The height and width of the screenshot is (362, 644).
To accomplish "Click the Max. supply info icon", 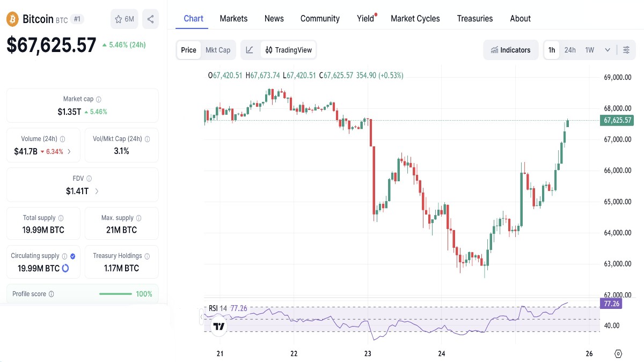I will click(x=139, y=218).
